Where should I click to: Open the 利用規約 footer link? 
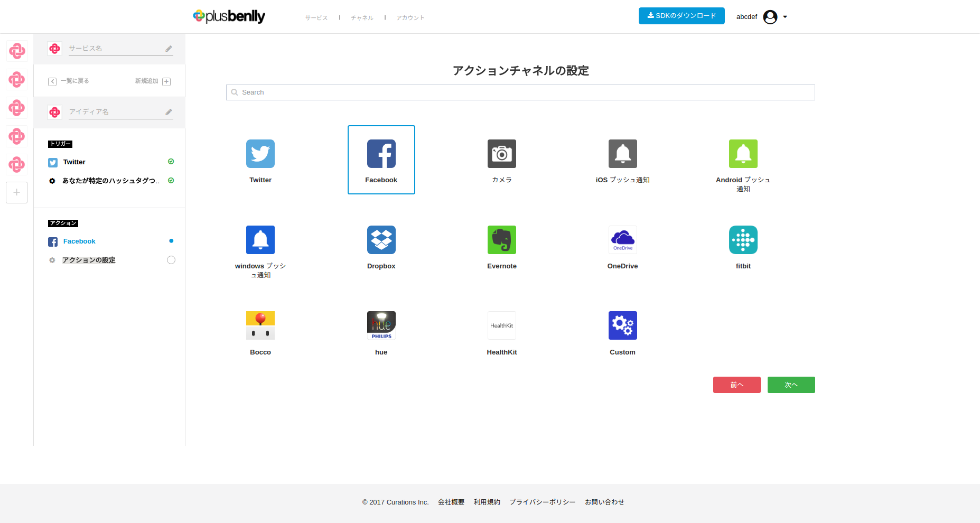(487, 502)
